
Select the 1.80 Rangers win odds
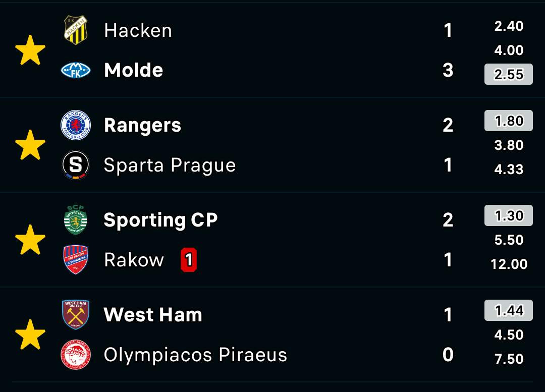coord(509,121)
